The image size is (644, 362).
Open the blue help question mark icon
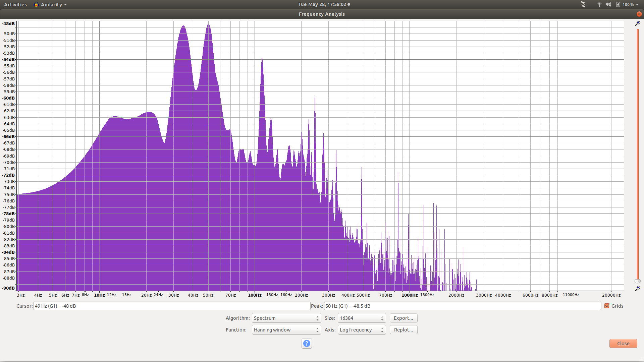(307, 344)
